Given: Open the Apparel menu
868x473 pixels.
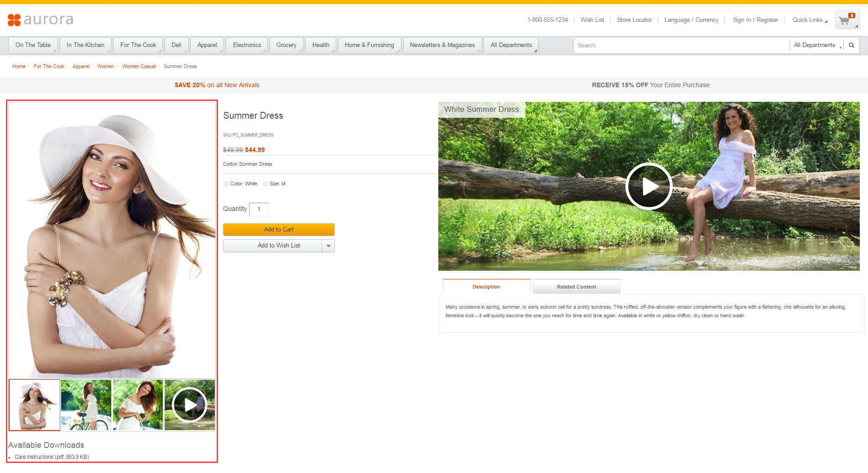Looking at the screenshot, I should point(207,45).
